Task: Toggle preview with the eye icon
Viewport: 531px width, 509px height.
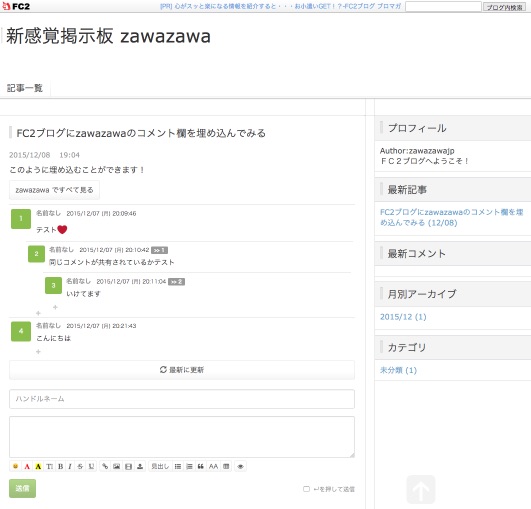Action: [240, 466]
